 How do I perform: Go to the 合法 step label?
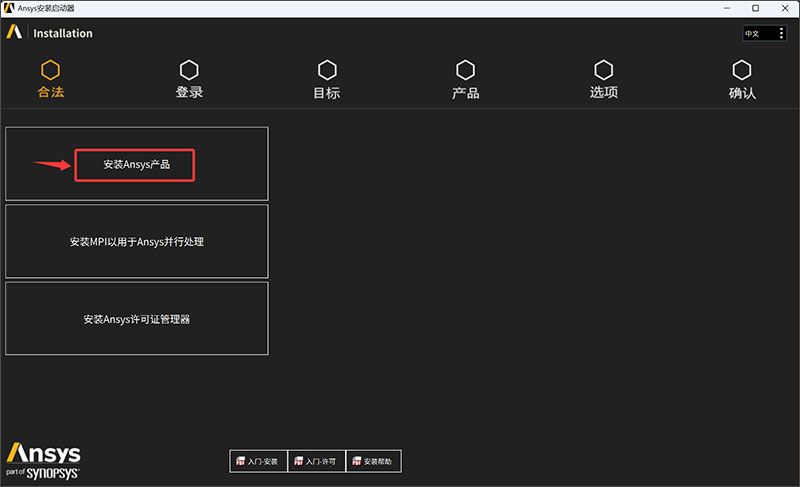coord(51,92)
